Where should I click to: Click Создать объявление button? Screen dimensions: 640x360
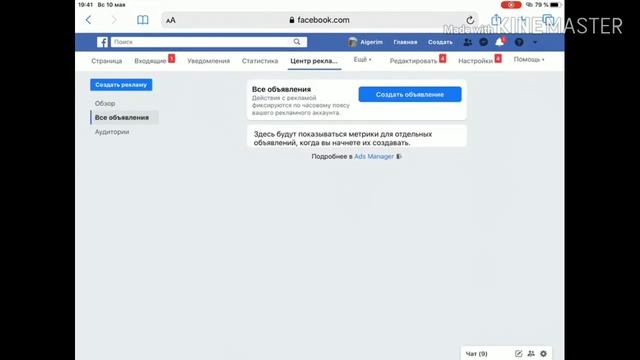coord(410,94)
